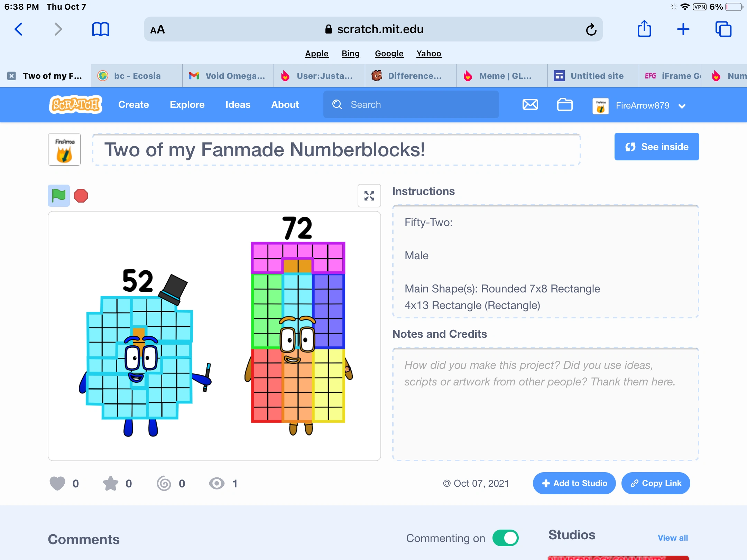Go home via the Scratch logo
Viewport: 747px width, 560px height.
[75, 104]
